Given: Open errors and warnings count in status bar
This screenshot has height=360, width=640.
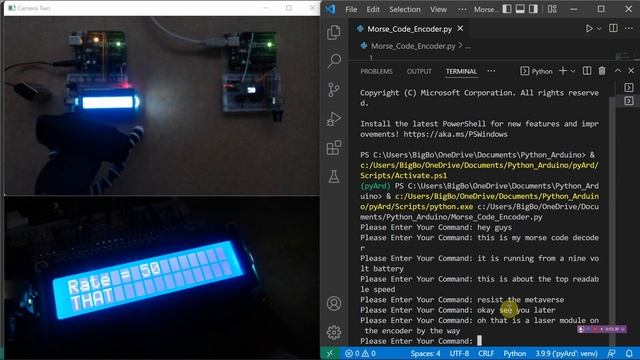Looking at the screenshot, I should [360, 353].
